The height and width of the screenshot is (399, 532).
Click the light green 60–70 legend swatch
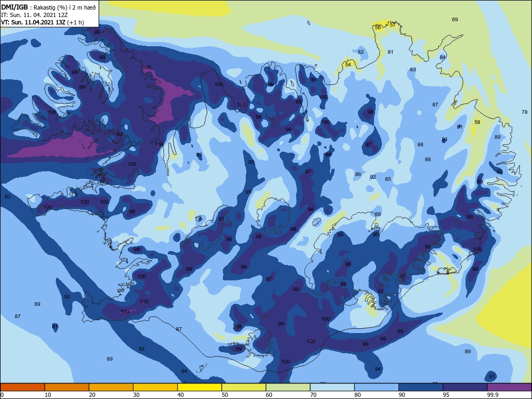pos(288,387)
